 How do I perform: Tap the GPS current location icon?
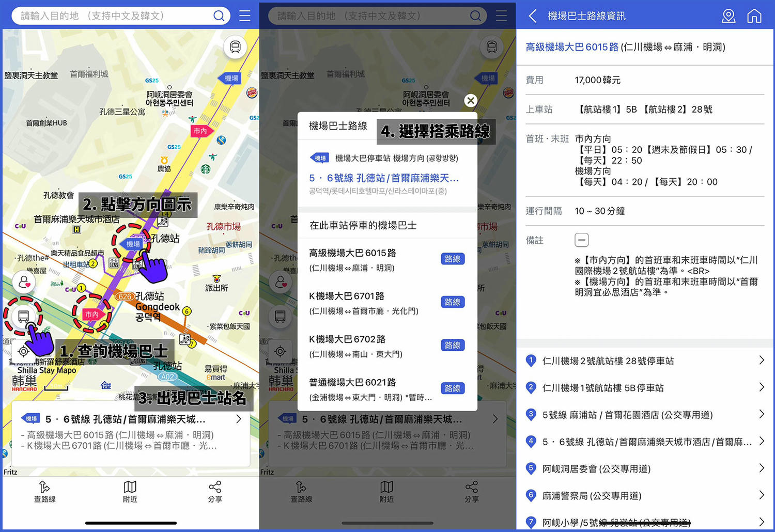(x=24, y=351)
